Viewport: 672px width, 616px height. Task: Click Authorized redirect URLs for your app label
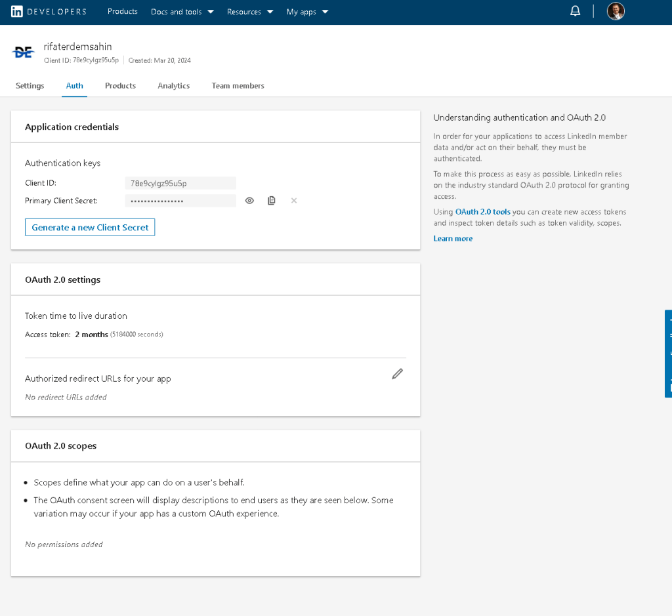[98, 379]
